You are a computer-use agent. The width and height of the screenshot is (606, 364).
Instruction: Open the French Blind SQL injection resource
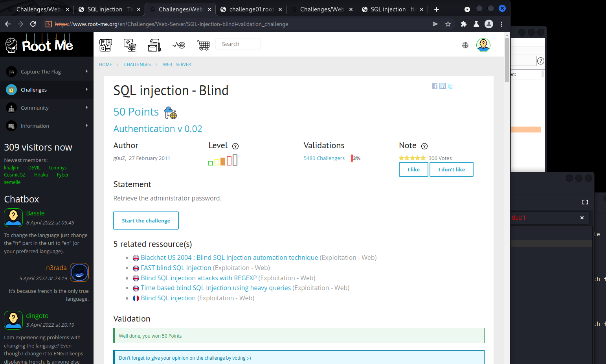click(168, 298)
